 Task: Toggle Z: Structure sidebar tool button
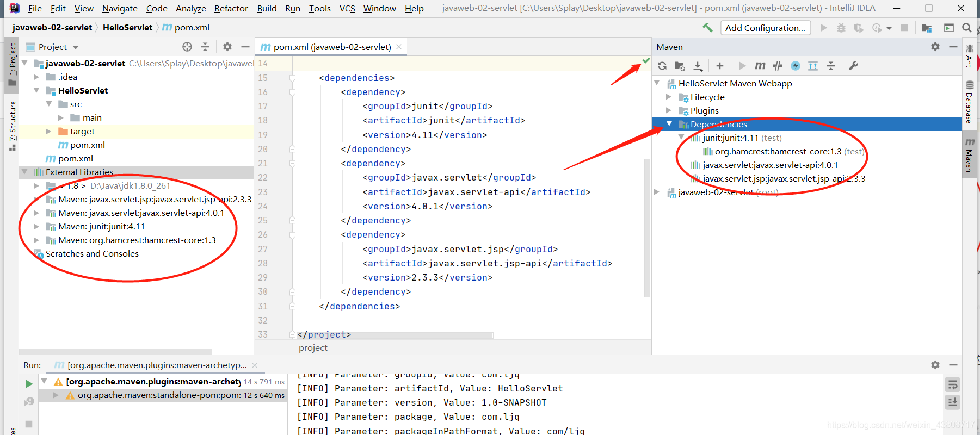coord(12,125)
